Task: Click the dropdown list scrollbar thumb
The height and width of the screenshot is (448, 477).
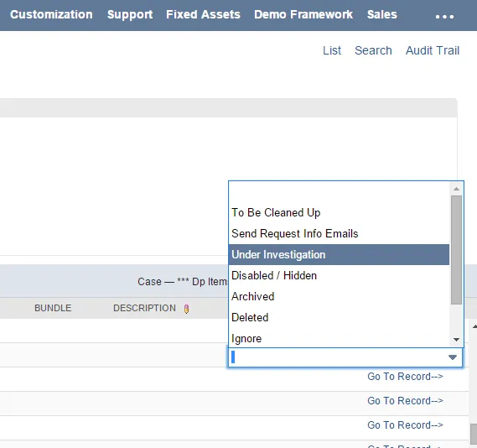Action: coord(456,249)
